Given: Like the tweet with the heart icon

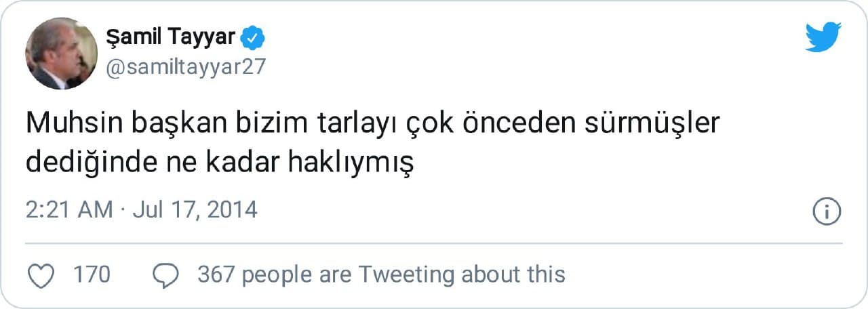Looking at the screenshot, I should [43, 274].
